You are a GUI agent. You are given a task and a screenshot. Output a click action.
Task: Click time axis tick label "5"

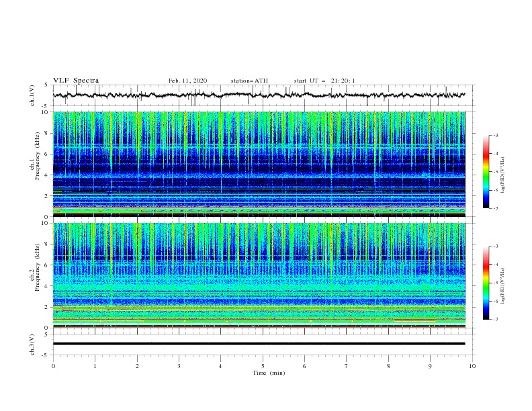(263, 366)
